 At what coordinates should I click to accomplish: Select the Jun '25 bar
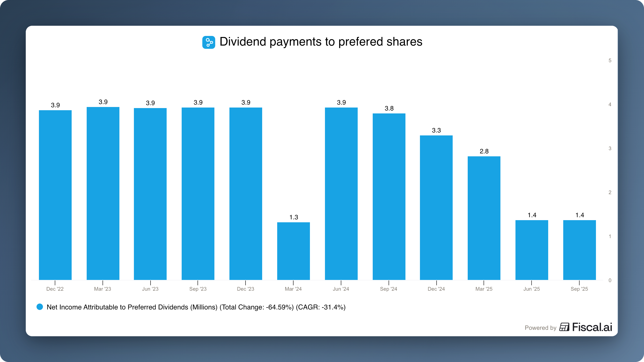pyautogui.click(x=532, y=250)
